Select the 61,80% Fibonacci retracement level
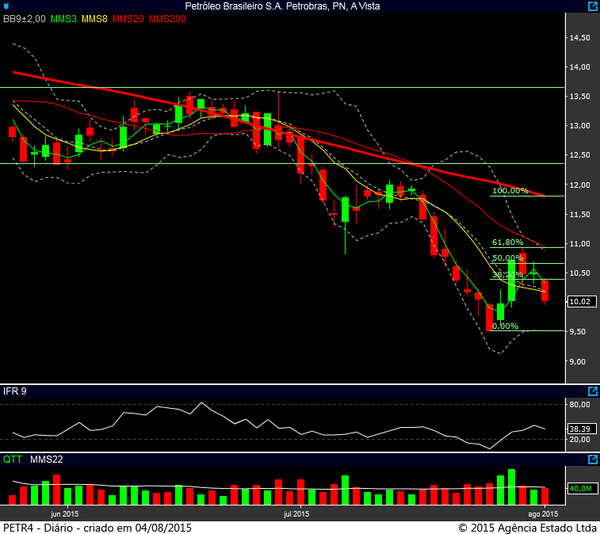The height and width of the screenshot is (534, 600). (x=507, y=242)
